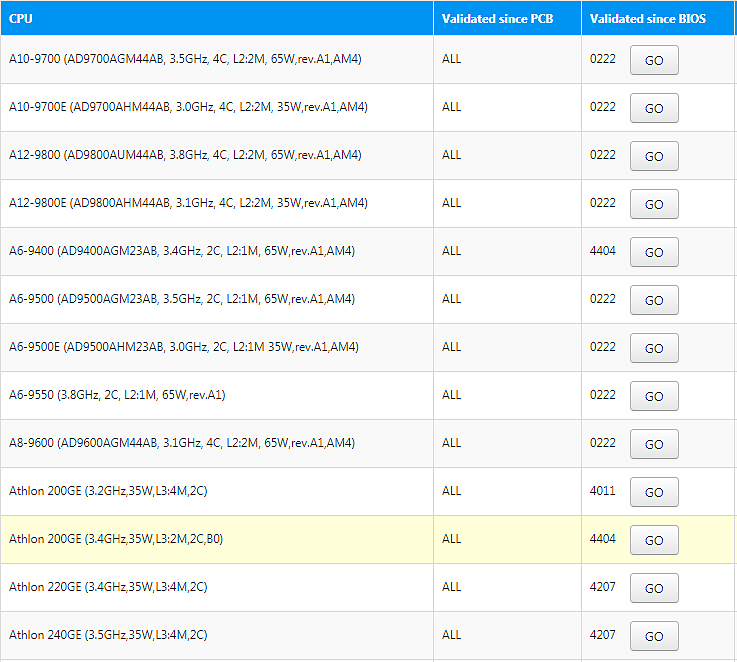Click BIOS version 4207 in Athlon 240GE row

tap(603, 634)
